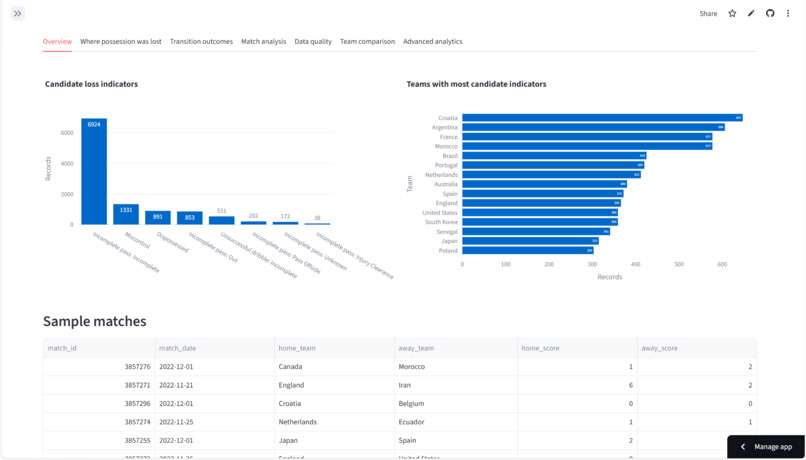The height and width of the screenshot is (460, 806).
Task: Open the Transition outcomes tab
Action: click(x=202, y=42)
